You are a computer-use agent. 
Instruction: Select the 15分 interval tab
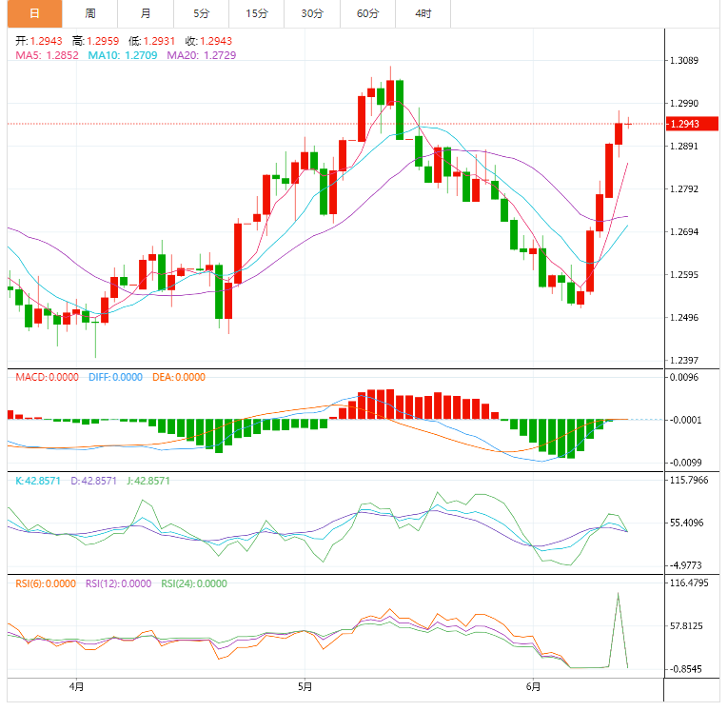pyautogui.click(x=256, y=13)
